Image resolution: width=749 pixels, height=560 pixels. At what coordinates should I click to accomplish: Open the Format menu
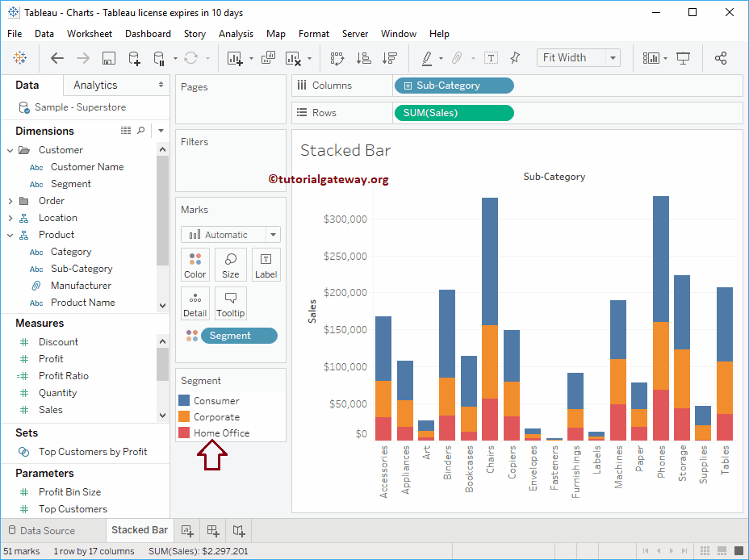(314, 33)
